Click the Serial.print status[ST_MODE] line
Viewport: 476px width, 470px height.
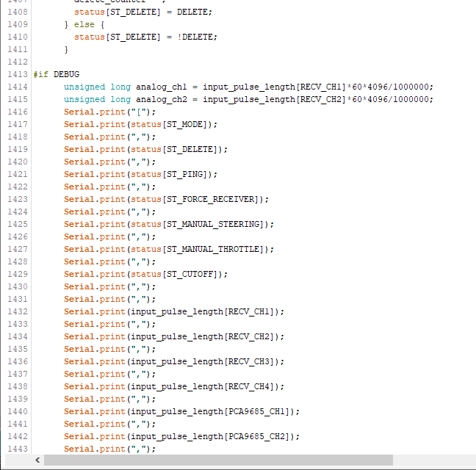click(140, 124)
